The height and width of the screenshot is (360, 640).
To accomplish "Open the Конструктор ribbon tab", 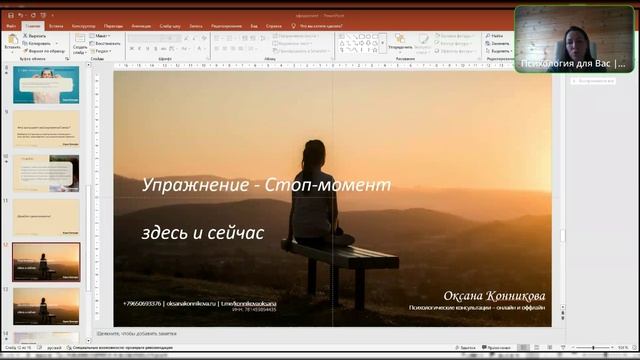I will [83, 26].
